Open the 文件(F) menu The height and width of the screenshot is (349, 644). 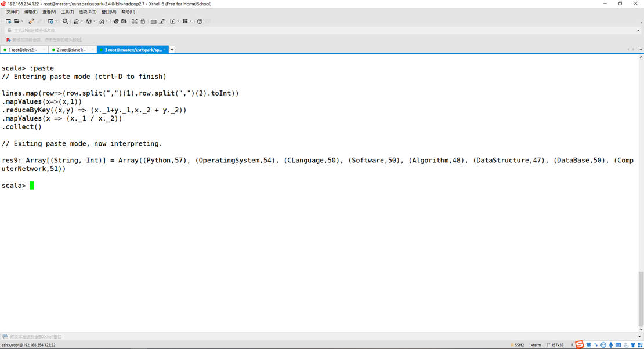pyautogui.click(x=13, y=12)
